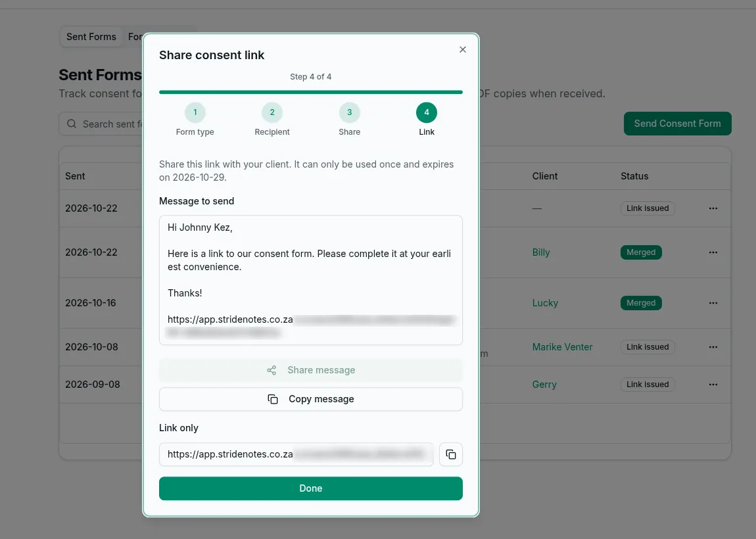Click the Merged status badge in Lucky's row
This screenshot has width=756, height=539.
[x=641, y=303]
